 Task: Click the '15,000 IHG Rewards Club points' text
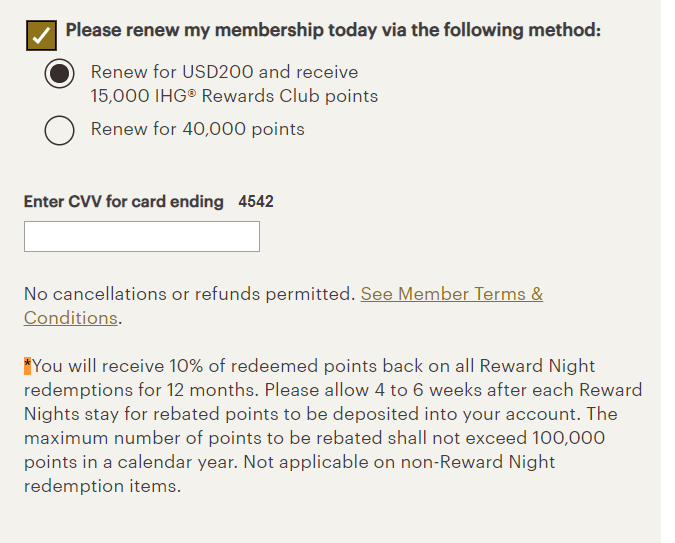point(234,96)
